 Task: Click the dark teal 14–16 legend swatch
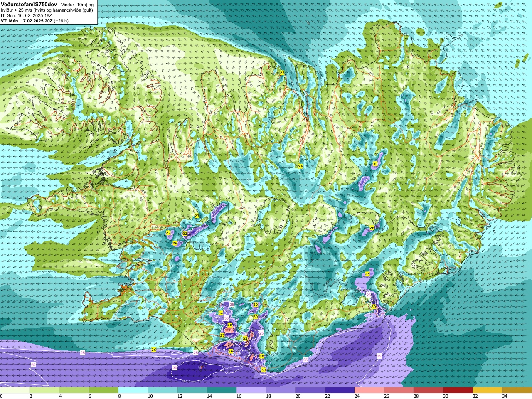coord(222,390)
